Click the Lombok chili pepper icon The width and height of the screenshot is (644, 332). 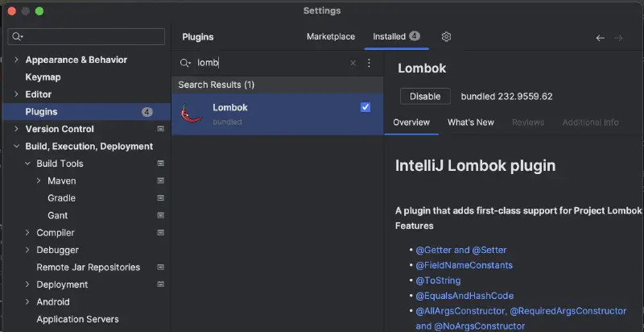(192, 114)
